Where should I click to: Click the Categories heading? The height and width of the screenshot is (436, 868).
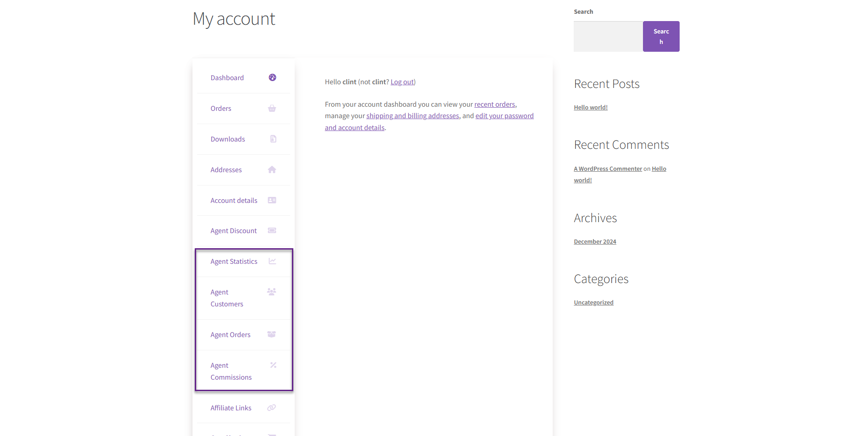tap(601, 279)
